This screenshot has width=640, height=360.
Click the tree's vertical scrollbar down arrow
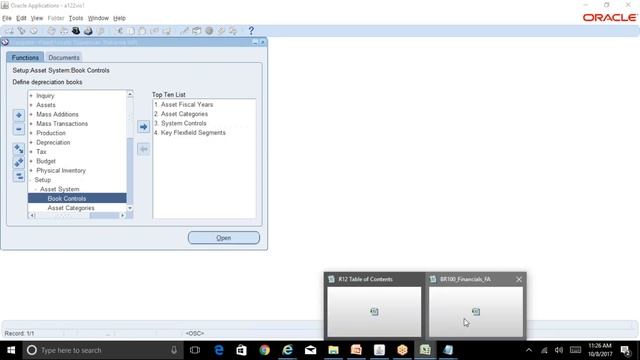(130, 208)
